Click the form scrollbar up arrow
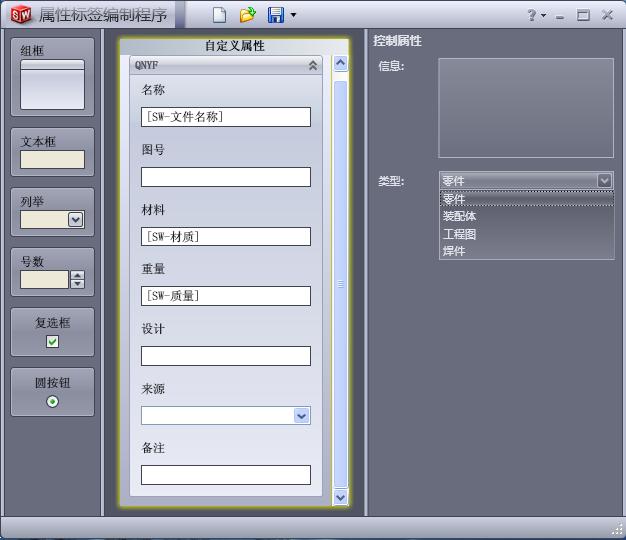This screenshot has width=626, height=540. (341, 63)
